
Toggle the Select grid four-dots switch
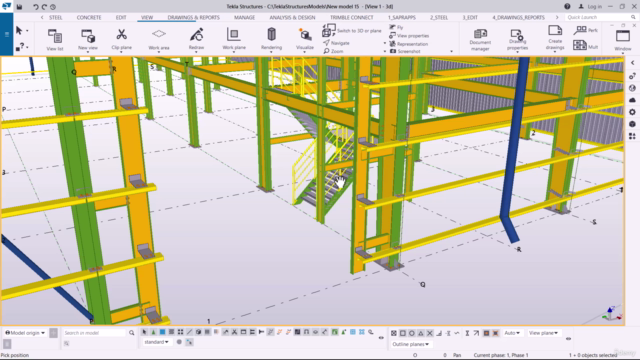(x=180, y=332)
